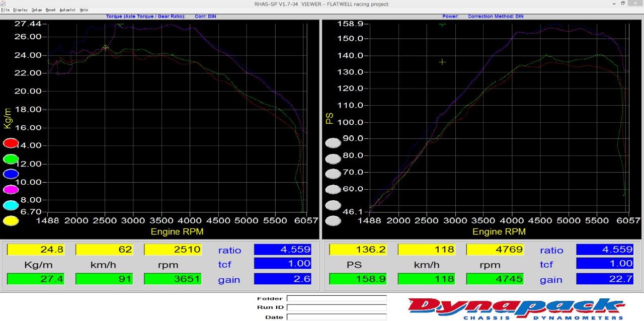Select the yellow 62 km/h speed value

104,250
